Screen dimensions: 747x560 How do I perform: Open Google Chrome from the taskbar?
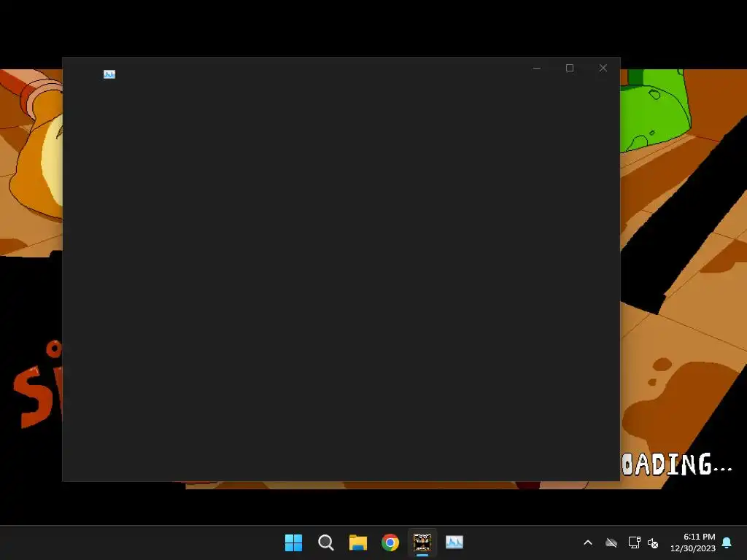coord(390,542)
